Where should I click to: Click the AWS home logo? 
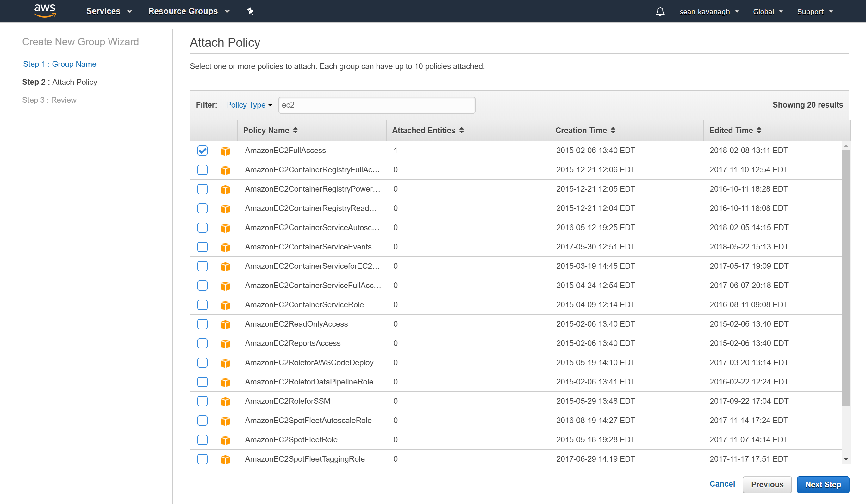click(45, 10)
